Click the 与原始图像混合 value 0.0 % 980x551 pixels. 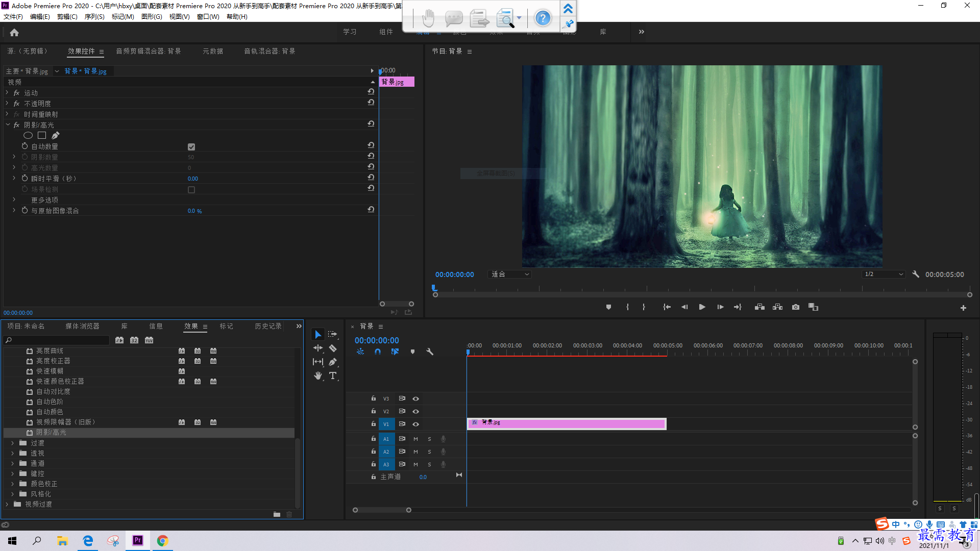[194, 211]
